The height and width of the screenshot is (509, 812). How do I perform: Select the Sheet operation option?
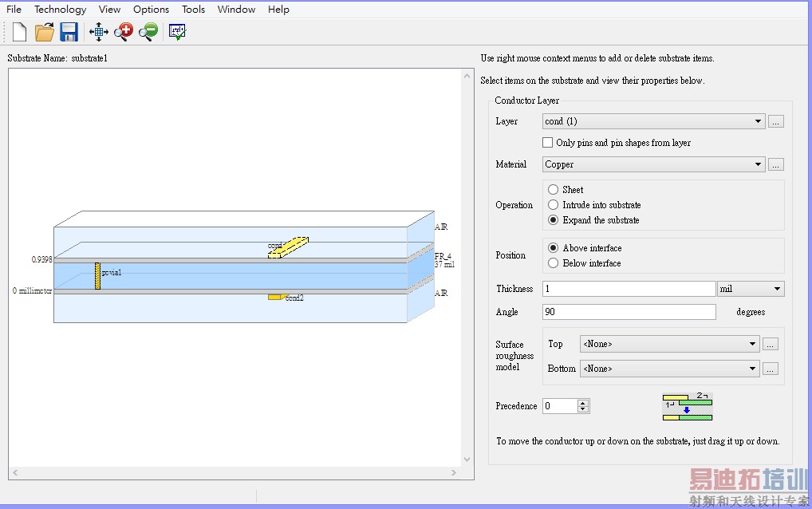(554, 190)
